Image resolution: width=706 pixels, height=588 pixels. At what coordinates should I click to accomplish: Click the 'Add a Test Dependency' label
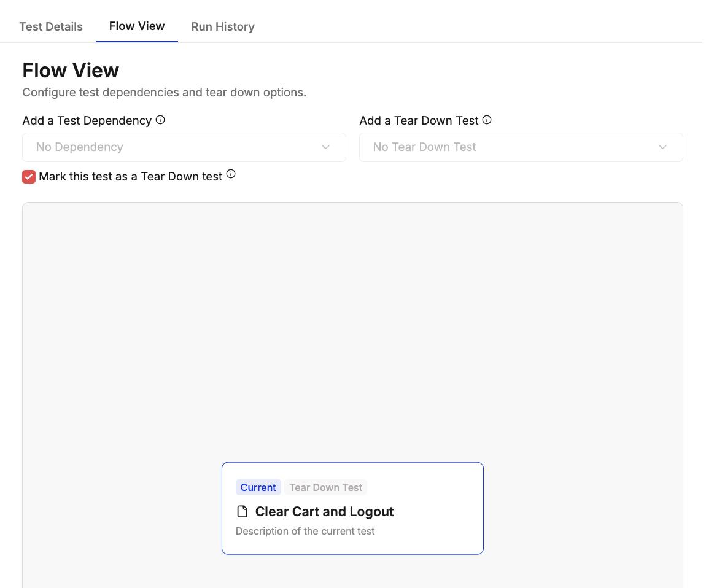(87, 121)
